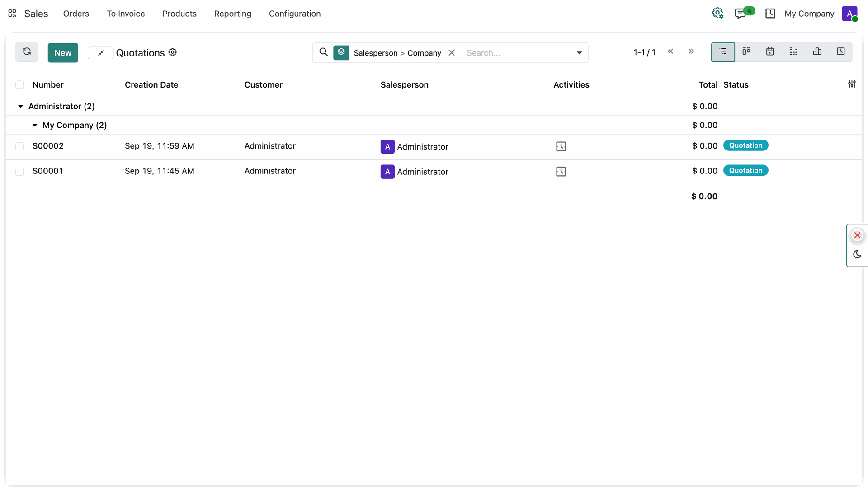Check the S00002 row checkbox
This screenshot has width=868, height=491.
[x=19, y=146]
